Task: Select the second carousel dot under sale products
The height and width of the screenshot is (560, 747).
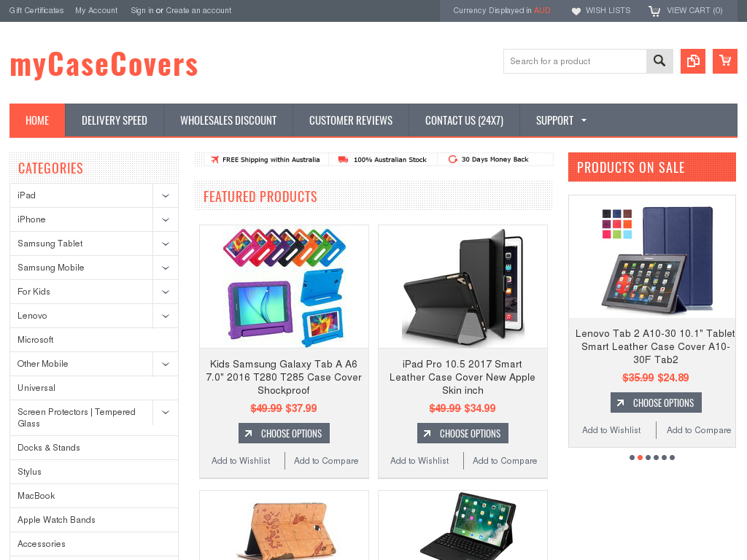Action: pos(640,458)
